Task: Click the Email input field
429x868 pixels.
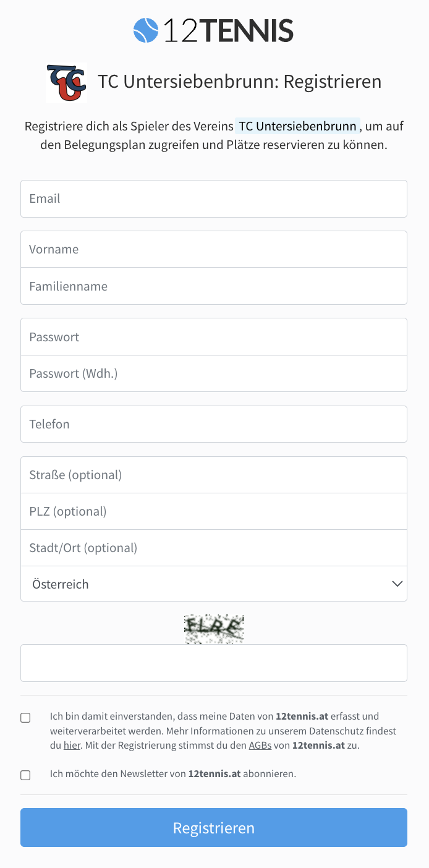Action: point(213,198)
